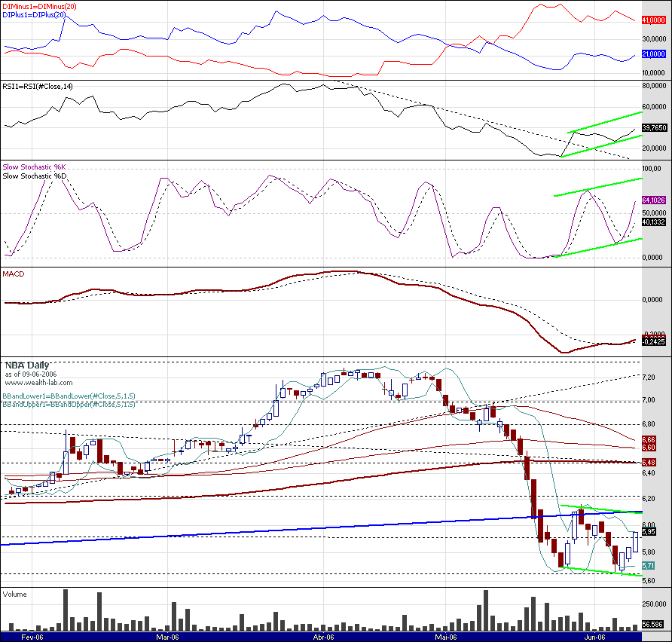This screenshot has width=672, height=642.
Task: Click the 7,00 price axis label
Action: 649,400
